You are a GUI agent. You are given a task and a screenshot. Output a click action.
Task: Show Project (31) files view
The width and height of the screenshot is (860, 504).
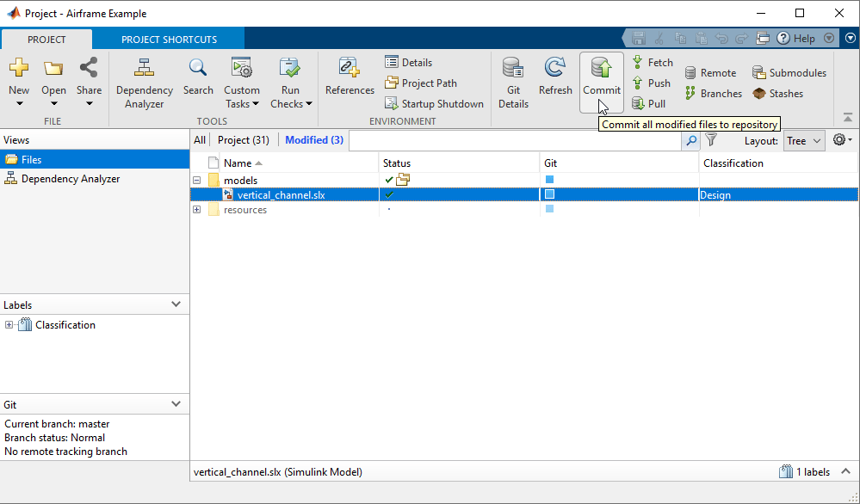click(x=244, y=140)
